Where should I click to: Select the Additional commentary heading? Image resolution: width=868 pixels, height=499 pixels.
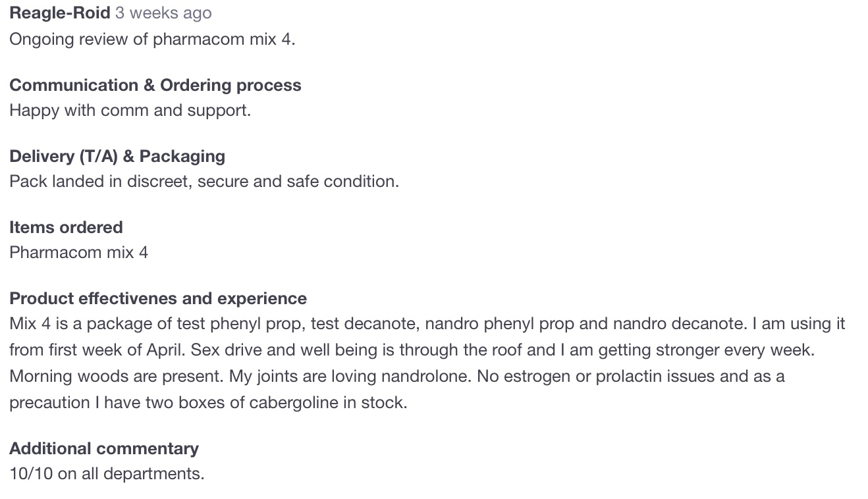coord(104,448)
